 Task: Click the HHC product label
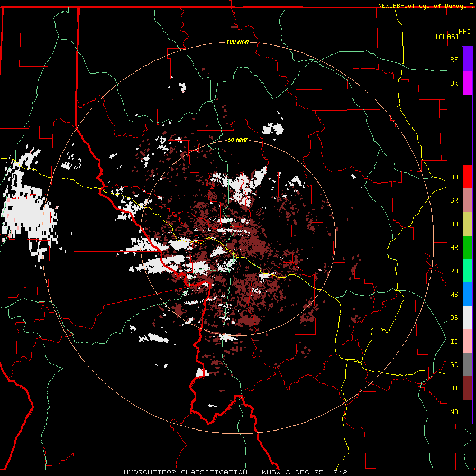tap(464, 32)
